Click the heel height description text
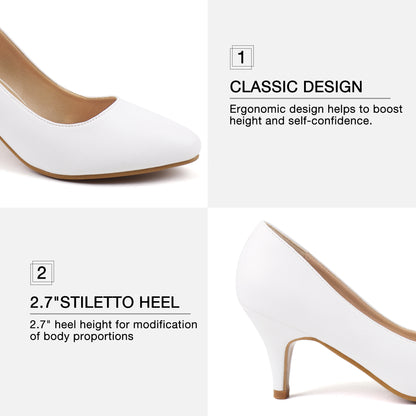Screen dimensions: 416x416 point(113,330)
